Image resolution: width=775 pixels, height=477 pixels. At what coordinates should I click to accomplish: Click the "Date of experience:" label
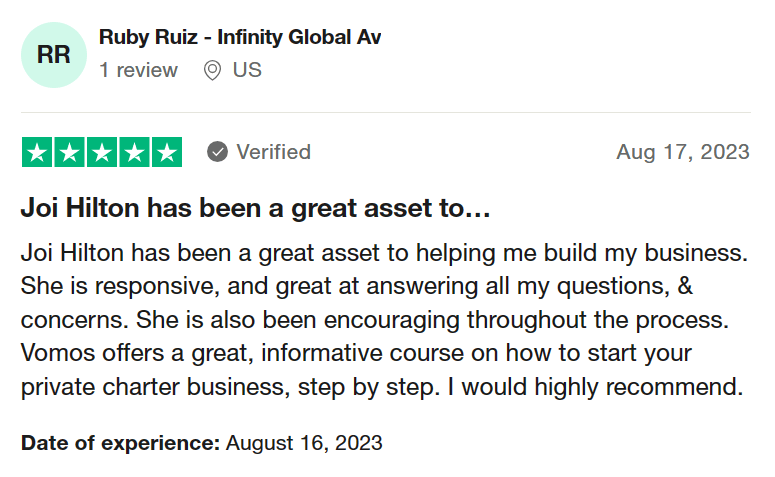tap(120, 442)
